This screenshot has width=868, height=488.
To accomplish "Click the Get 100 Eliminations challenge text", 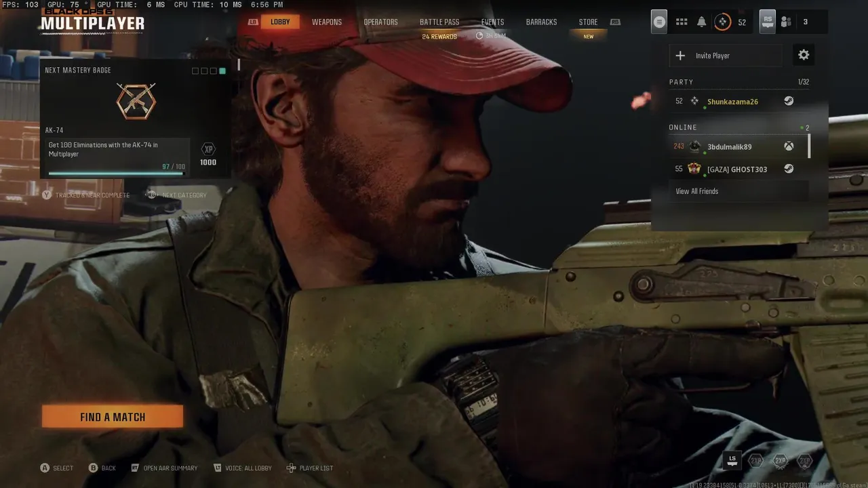I will pos(103,149).
